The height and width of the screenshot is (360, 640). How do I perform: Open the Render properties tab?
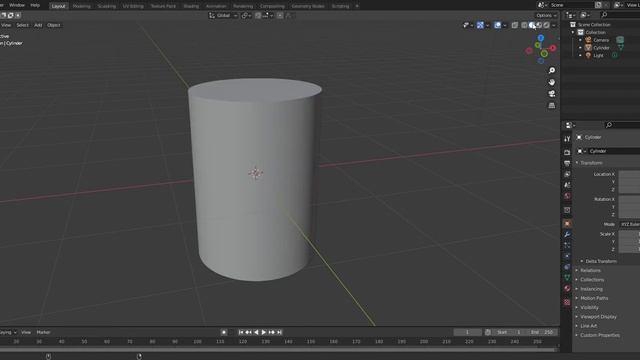coord(567,152)
